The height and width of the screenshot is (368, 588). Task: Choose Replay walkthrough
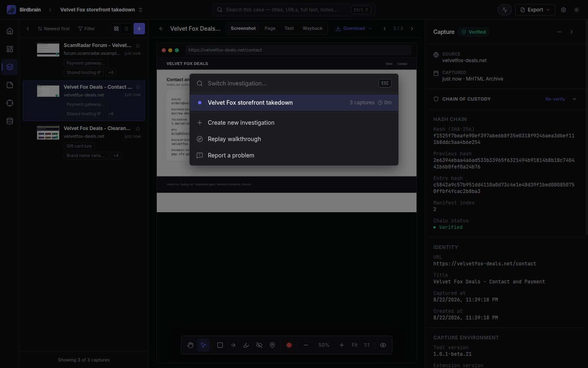click(294, 139)
